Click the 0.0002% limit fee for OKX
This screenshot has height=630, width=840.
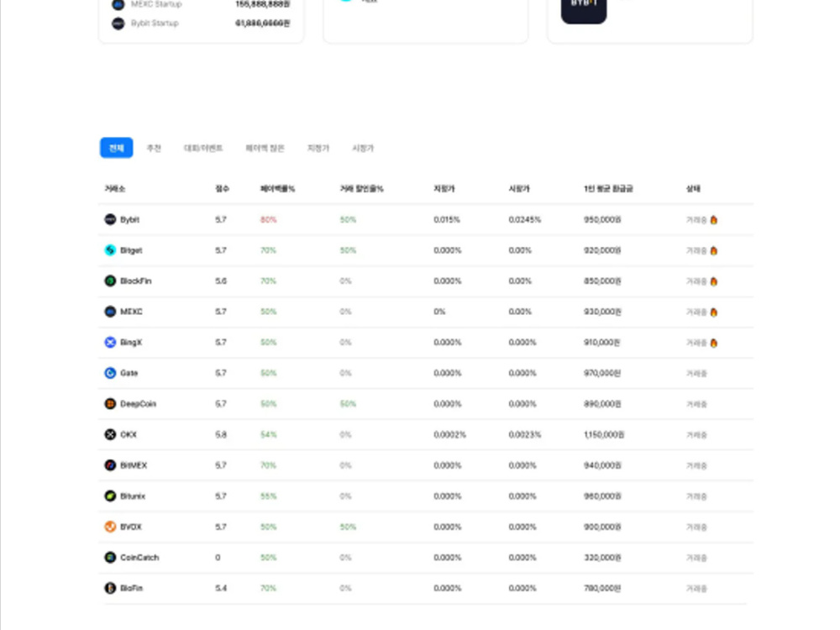pyautogui.click(x=450, y=434)
